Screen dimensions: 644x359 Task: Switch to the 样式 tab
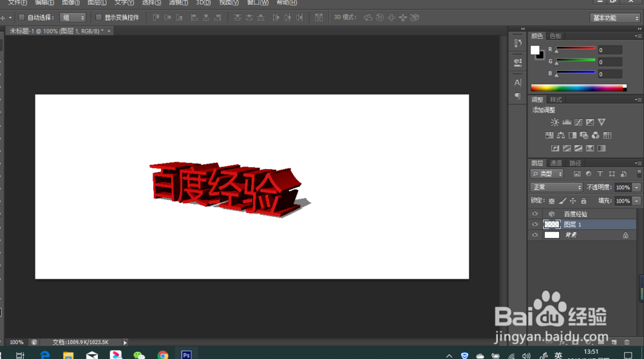click(x=556, y=100)
